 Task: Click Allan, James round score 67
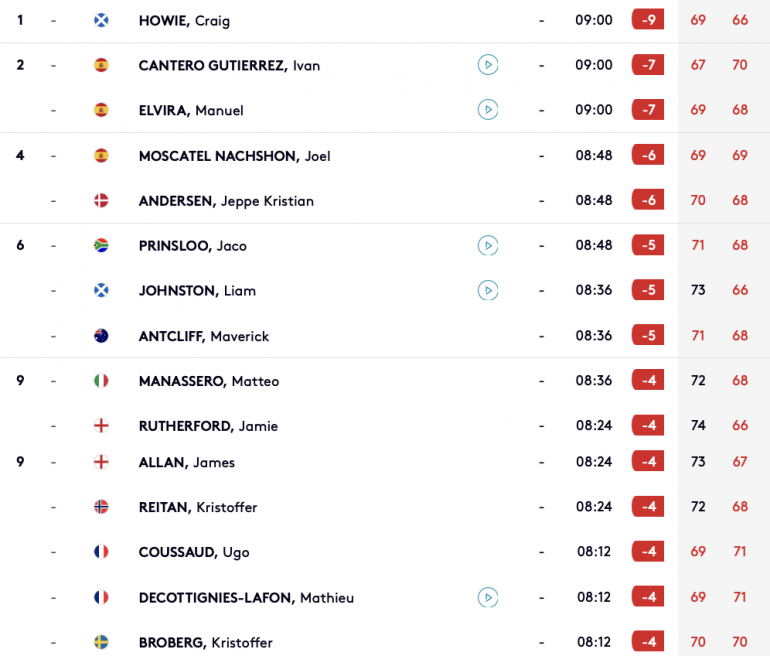pyautogui.click(x=740, y=462)
